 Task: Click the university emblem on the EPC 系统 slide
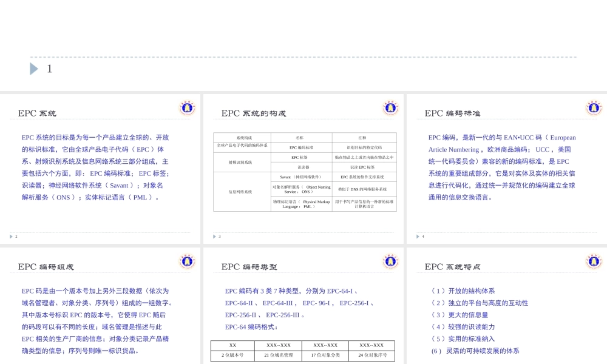[x=187, y=107]
